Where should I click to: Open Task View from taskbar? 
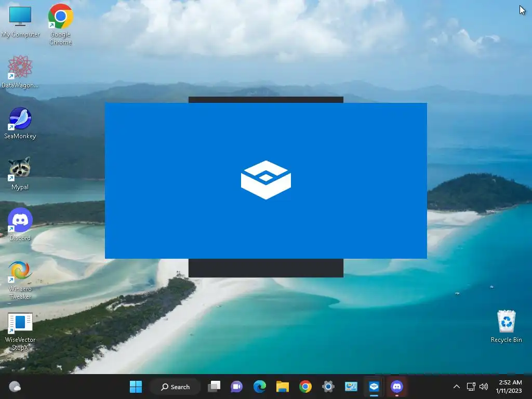[x=214, y=387]
